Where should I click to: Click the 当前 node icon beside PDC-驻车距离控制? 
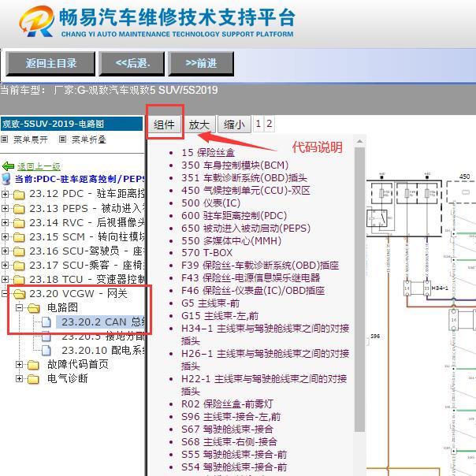point(6,180)
